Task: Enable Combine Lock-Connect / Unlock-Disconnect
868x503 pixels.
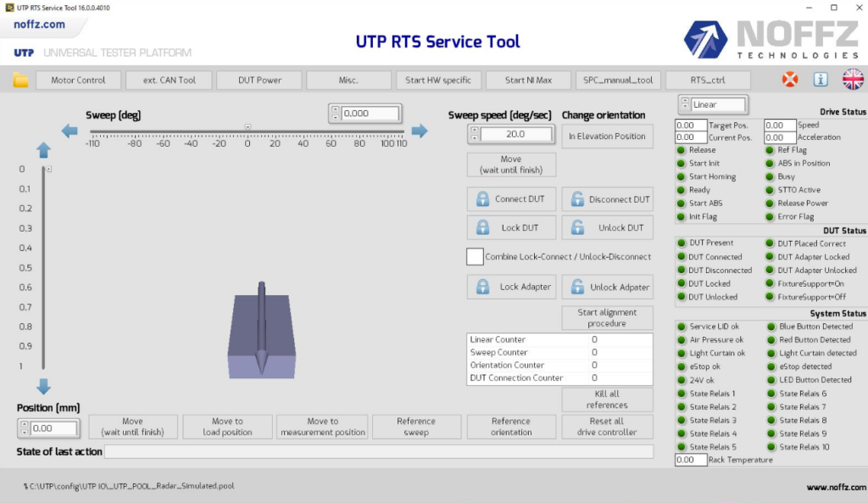Action: point(475,256)
